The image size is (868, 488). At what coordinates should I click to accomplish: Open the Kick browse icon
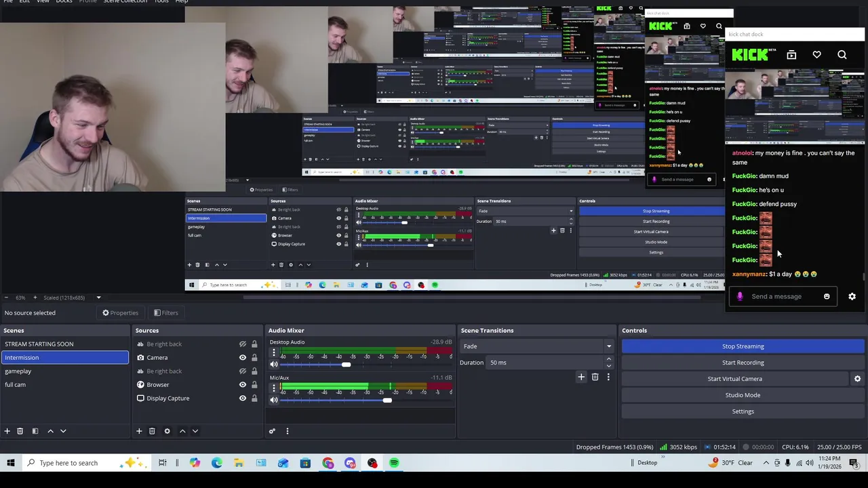pyautogui.click(x=791, y=55)
